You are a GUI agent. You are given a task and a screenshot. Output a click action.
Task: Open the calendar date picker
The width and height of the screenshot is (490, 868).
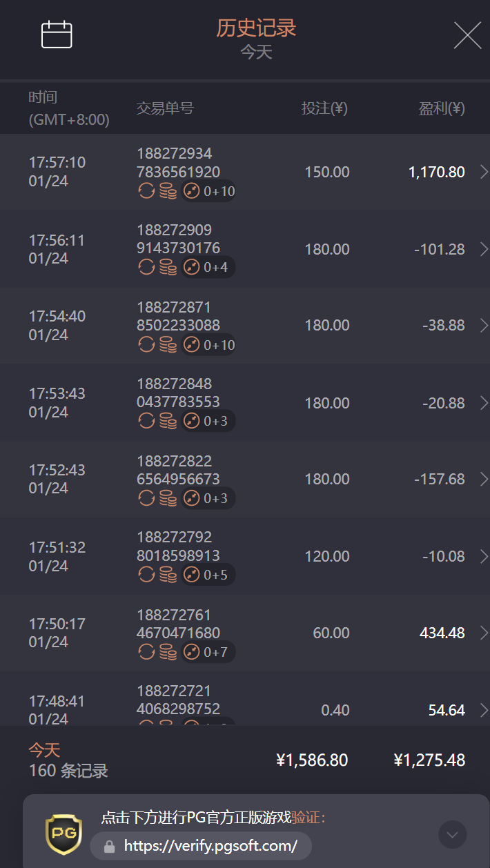tap(57, 34)
